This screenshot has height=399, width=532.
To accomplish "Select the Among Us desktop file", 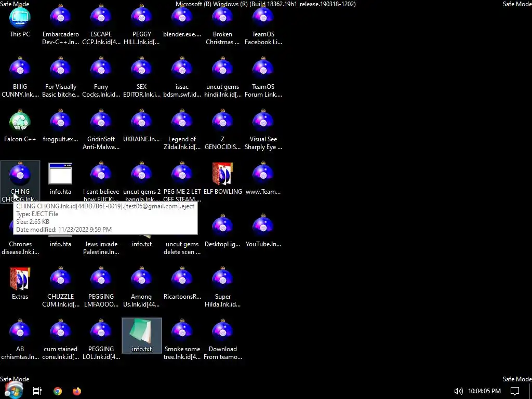I will pyautogui.click(x=141, y=288).
